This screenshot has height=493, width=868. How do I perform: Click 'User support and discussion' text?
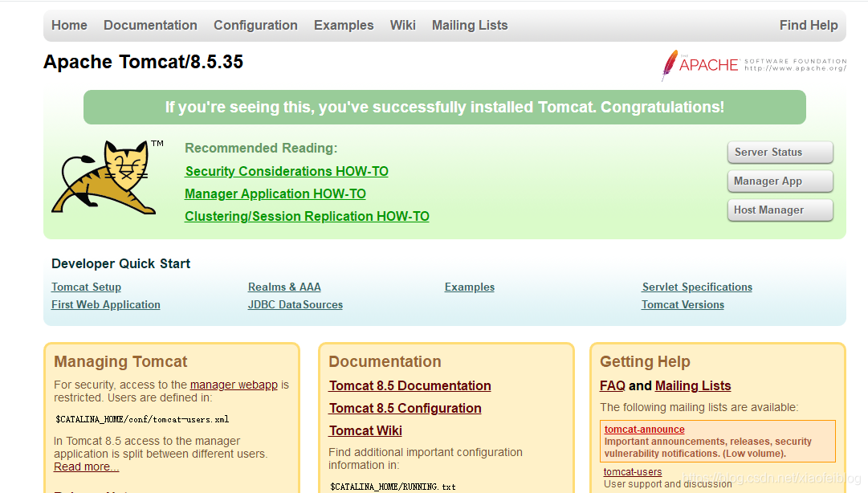coord(667,484)
